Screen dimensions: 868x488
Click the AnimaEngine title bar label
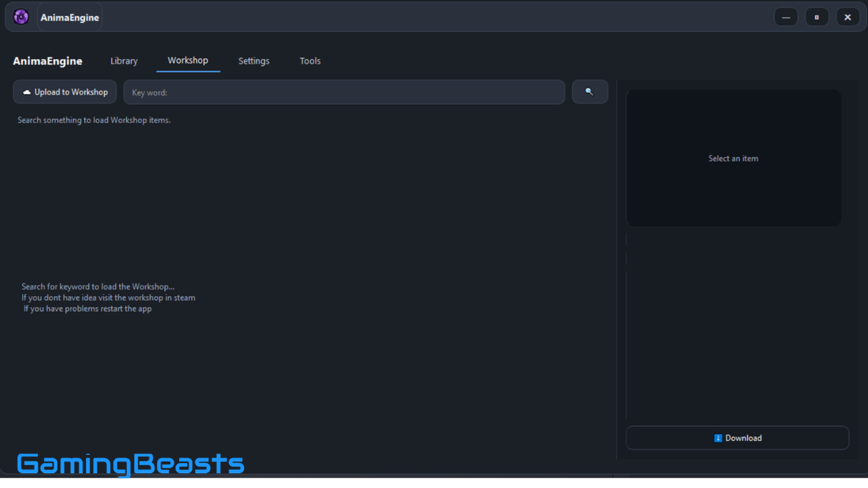pos(70,18)
